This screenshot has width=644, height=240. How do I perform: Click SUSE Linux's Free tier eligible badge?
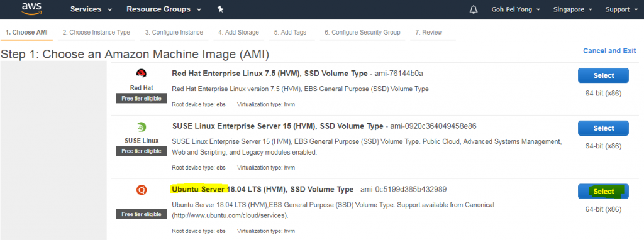[142, 151]
